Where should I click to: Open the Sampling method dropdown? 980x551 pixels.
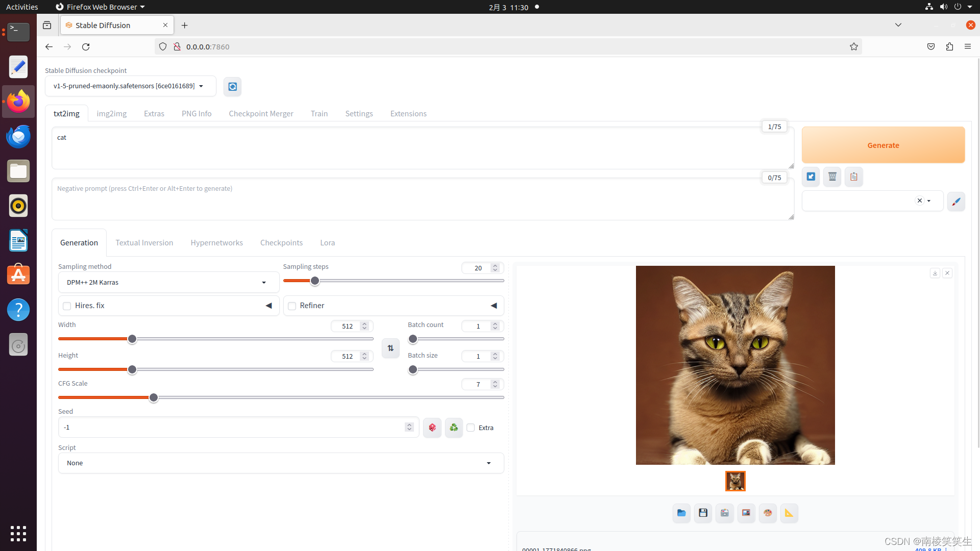click(x=168, y=282)
